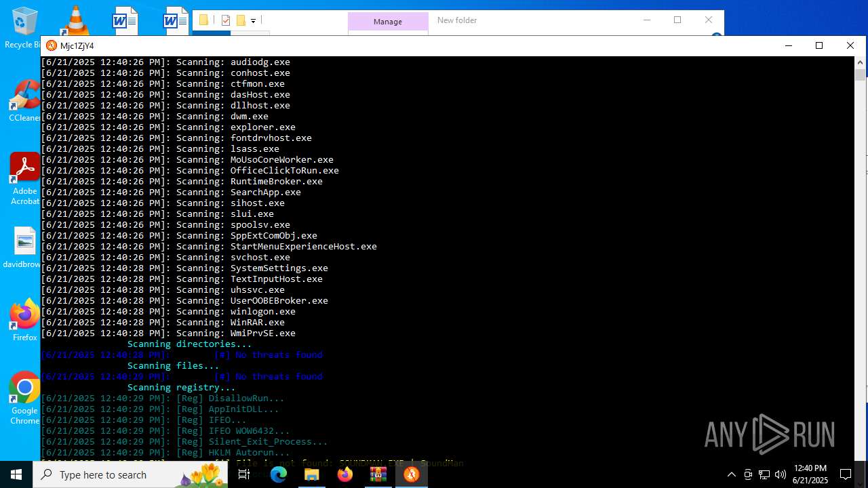Click the console scrollbar up arrow

point(860,62)
